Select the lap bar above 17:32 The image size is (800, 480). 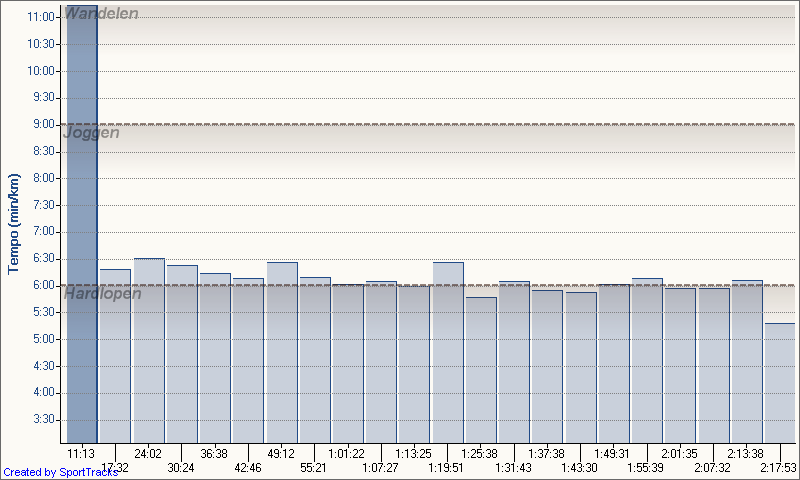click(115, 356)
